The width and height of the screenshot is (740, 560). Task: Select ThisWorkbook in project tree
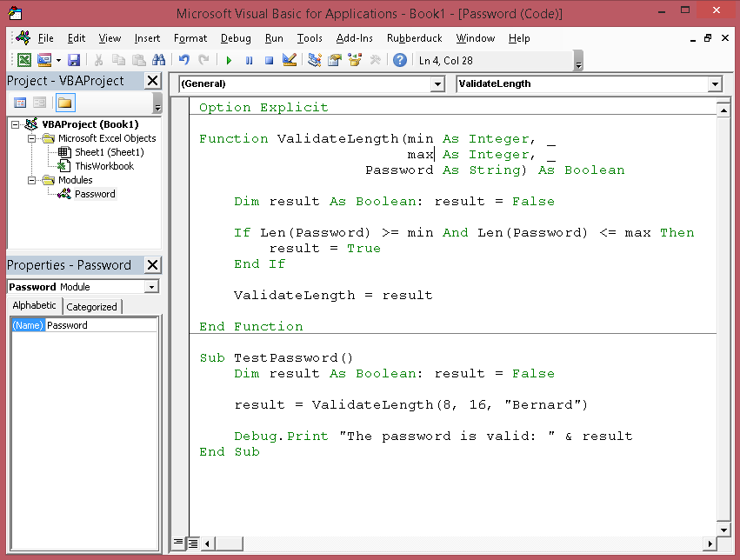pos(104,166)
